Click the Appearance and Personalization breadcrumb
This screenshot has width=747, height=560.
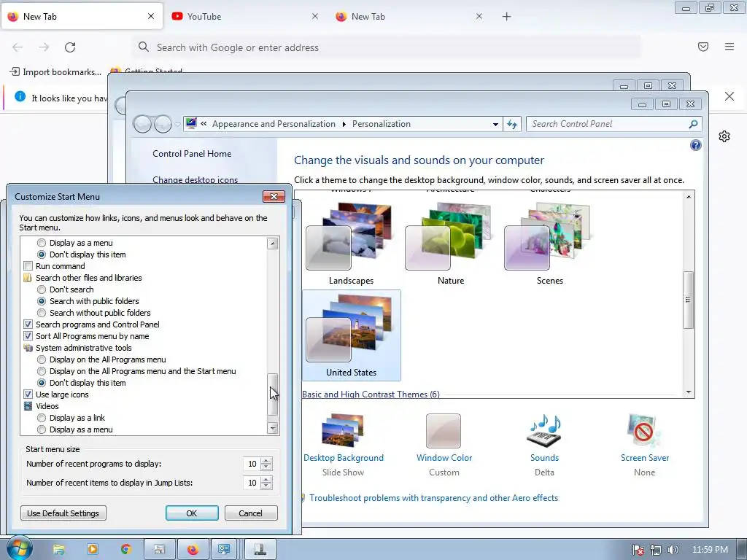click(274, 124)
